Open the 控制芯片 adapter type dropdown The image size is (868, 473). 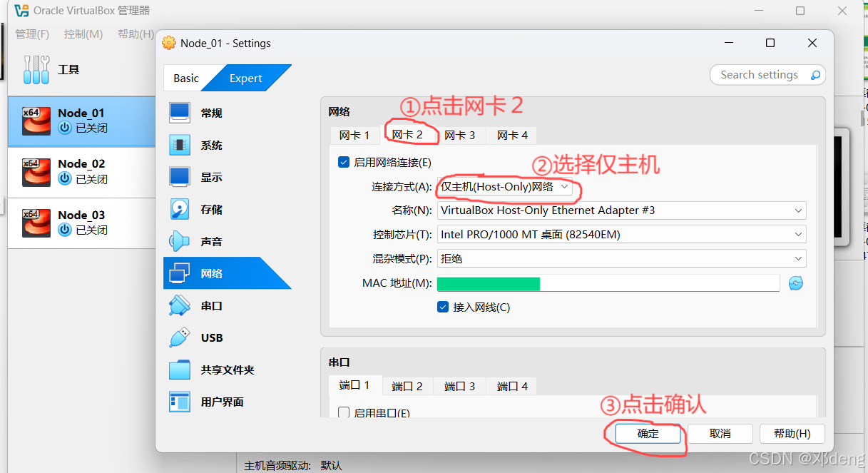pos(621,234)
